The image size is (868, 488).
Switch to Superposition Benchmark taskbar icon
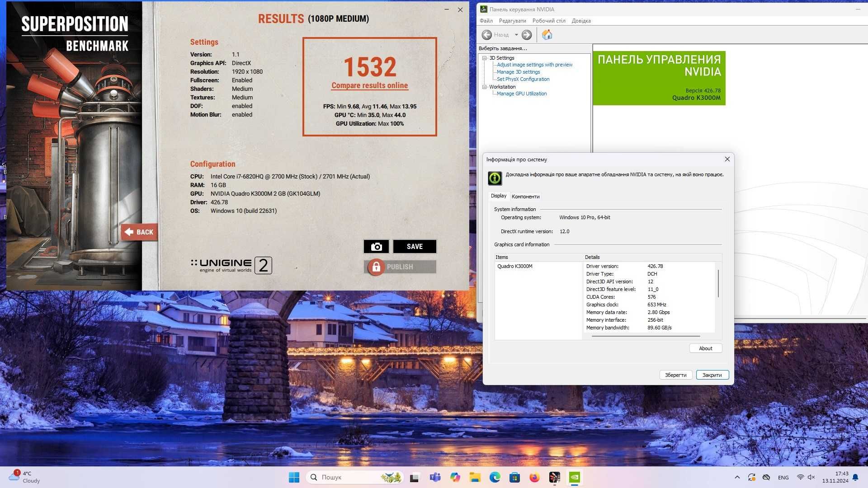554,477
